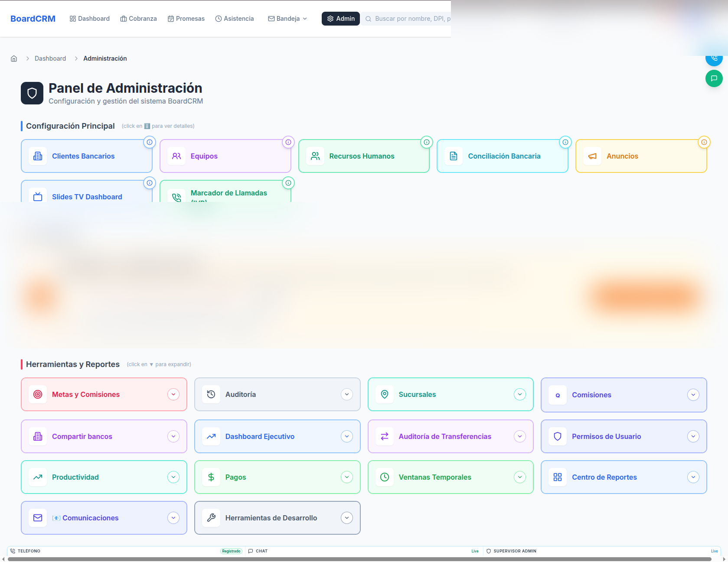Open info icon on Clientes Bancarios card
Screen dimensions: 728x562
pos(150,142)
